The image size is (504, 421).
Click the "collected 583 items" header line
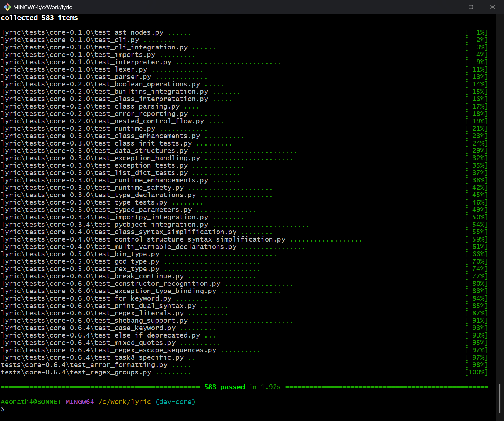39,18
